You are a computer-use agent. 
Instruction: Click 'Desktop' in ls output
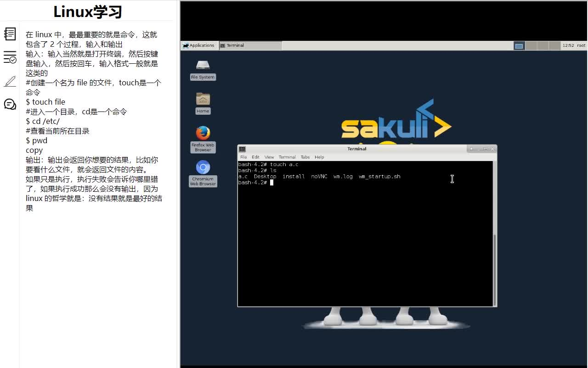[265, 176]
